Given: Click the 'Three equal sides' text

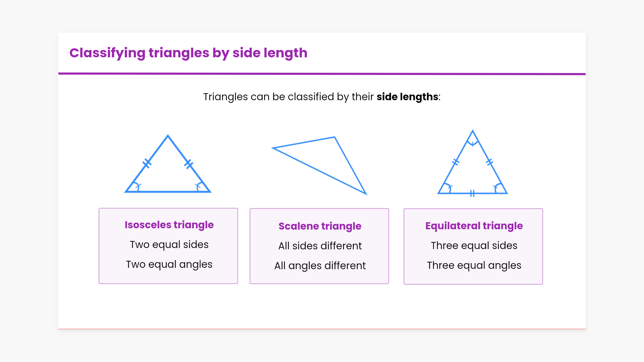Looking at the screenshot, I should [x=474, y=246].
